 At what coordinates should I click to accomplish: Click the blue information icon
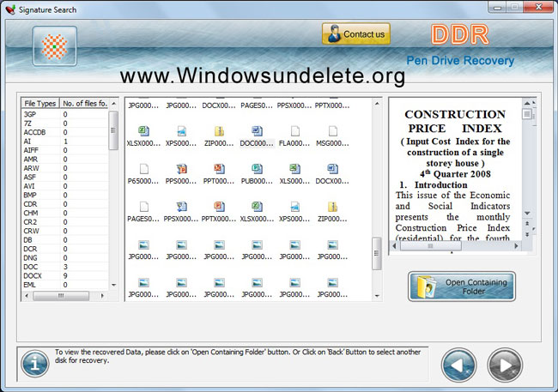click(34, 364)
